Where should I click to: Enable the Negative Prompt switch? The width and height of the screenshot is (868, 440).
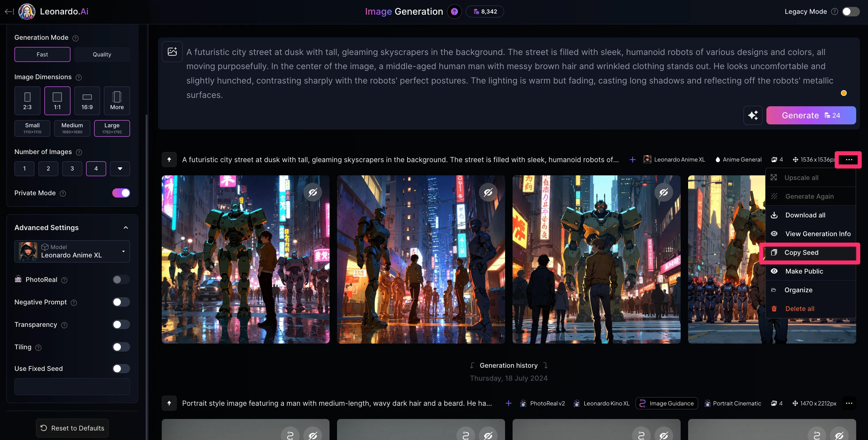click(121, 302)
